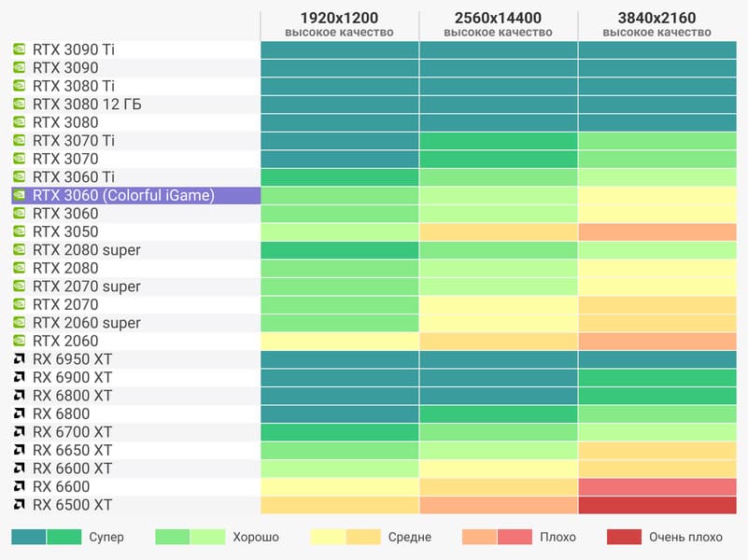Viewport: 748px width, 560px height.
Task: Click the RTX 3070 Ti label
Action: tap(74, 141)
